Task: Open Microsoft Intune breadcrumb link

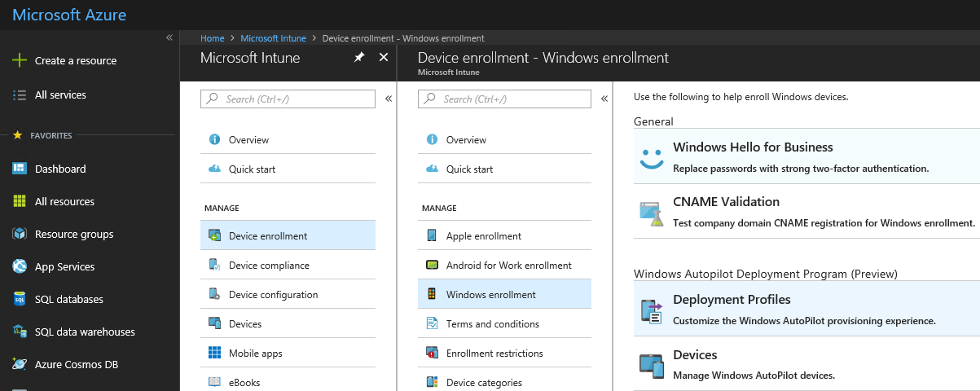Action: (274, 38)
